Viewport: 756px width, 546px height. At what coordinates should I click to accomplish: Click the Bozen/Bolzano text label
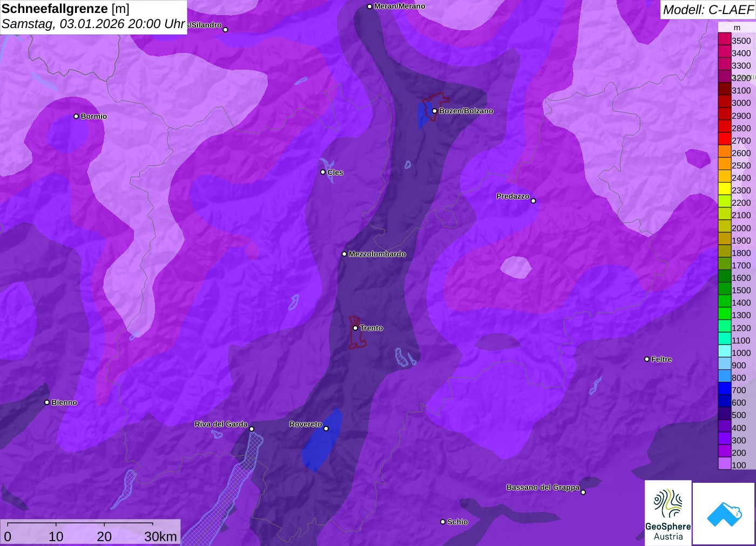(x=466, y=111)
